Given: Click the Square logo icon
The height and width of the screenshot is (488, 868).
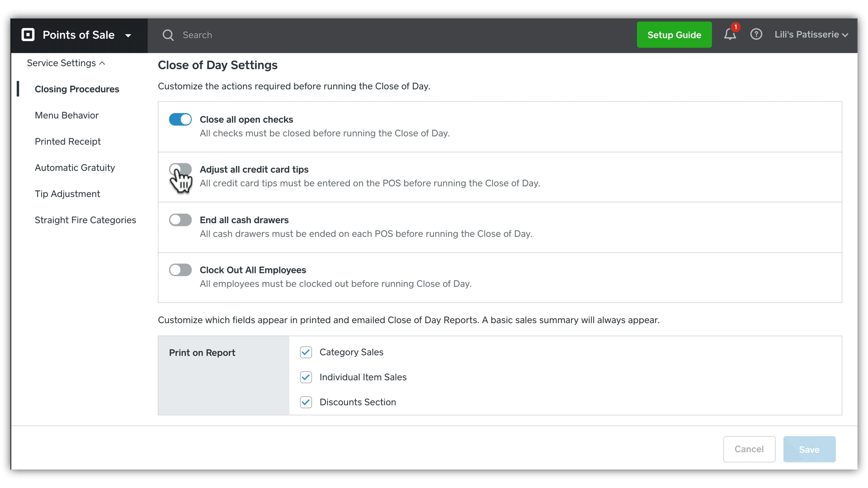Looking at the screenshot, I should tap(28, 35).
